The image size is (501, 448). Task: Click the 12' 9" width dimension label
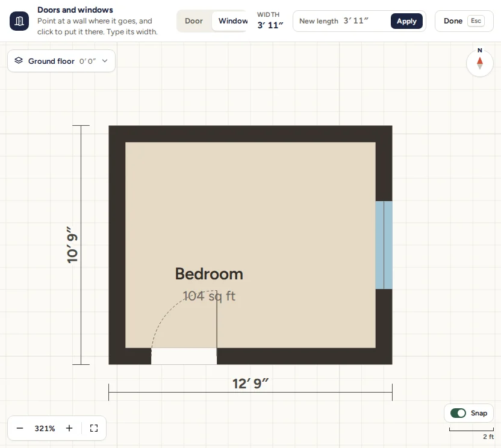click(x=250, y=384)
